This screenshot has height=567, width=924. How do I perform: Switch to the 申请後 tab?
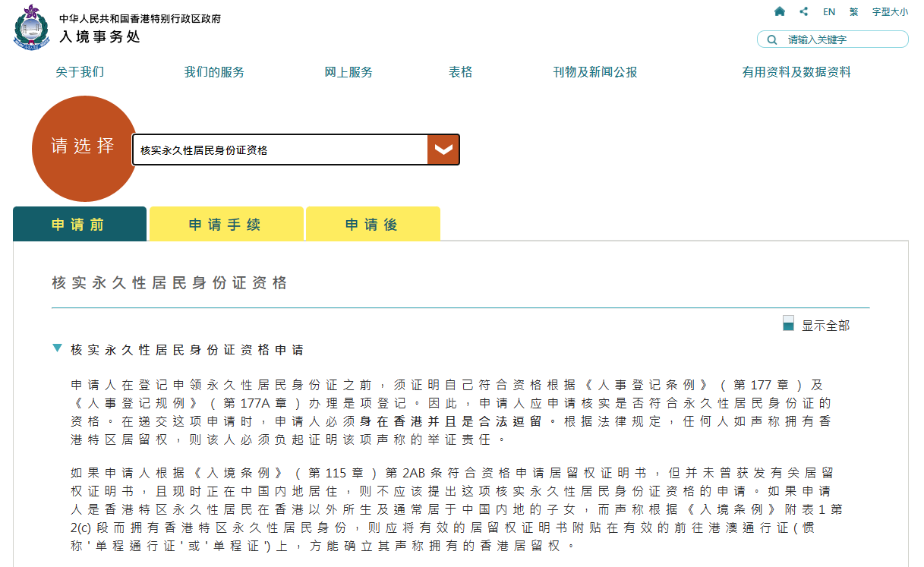(x=372, y=225)
